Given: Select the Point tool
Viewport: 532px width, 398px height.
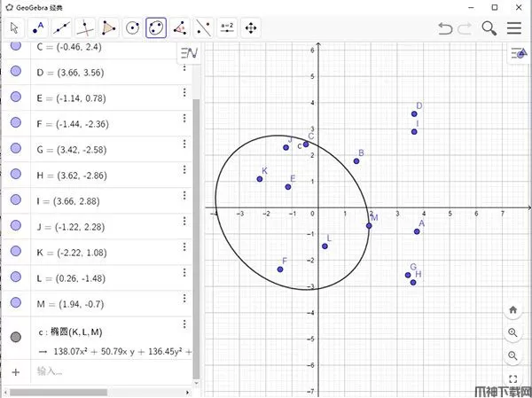Looking at the screenshot, I should [38, 27].
